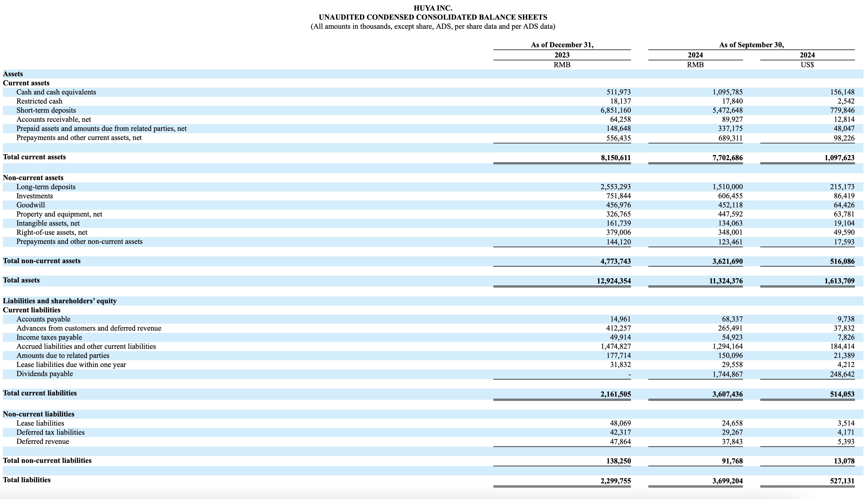Click 'Prepayments and other non-current assets' label
This screenshot has height=499, width=868.
(x=79, y=242)
